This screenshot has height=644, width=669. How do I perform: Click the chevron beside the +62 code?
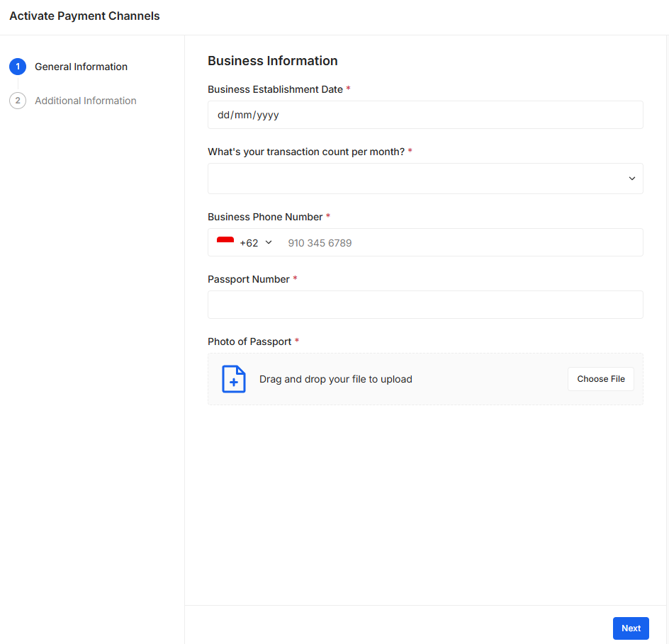(x=268, y=242)
